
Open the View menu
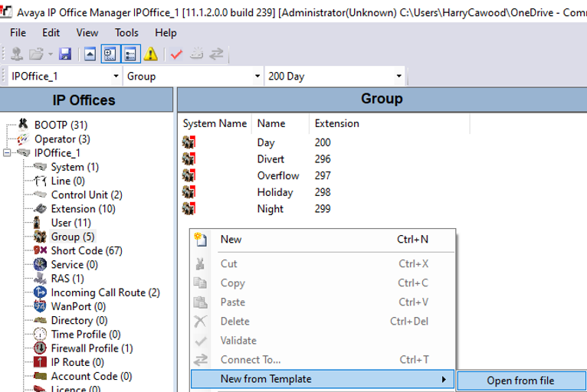87,33
